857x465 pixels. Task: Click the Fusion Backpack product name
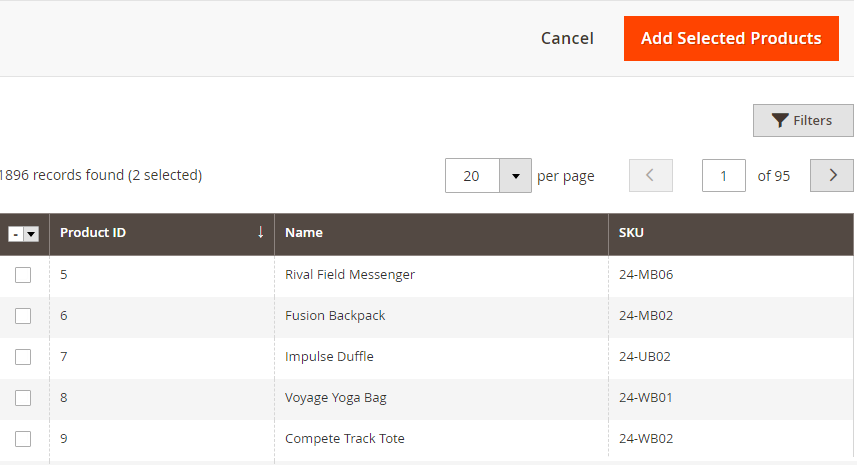[x=335, y=316]
